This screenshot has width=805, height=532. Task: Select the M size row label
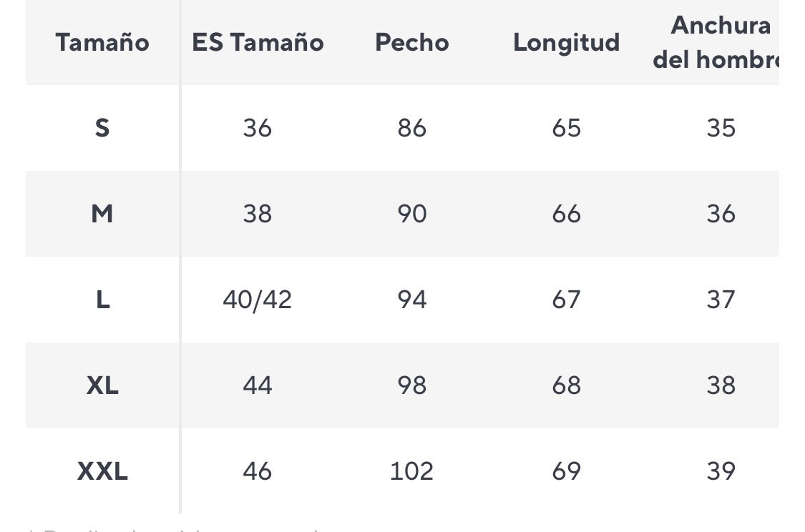pyautogui.click(x=102, y=214)
